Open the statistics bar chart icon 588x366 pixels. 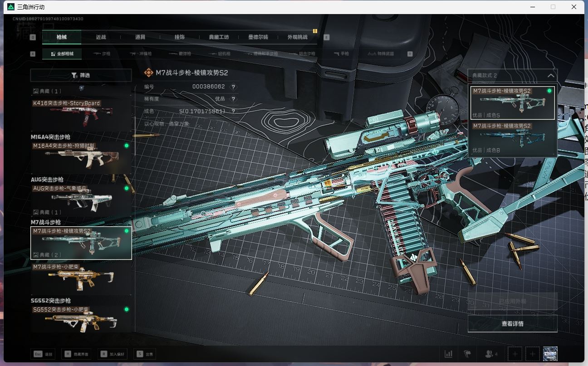[448, 354]
